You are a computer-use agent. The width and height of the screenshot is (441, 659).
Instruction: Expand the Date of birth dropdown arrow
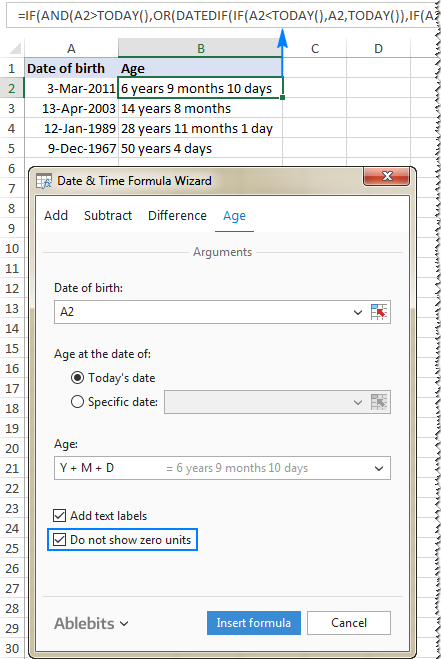358,312
